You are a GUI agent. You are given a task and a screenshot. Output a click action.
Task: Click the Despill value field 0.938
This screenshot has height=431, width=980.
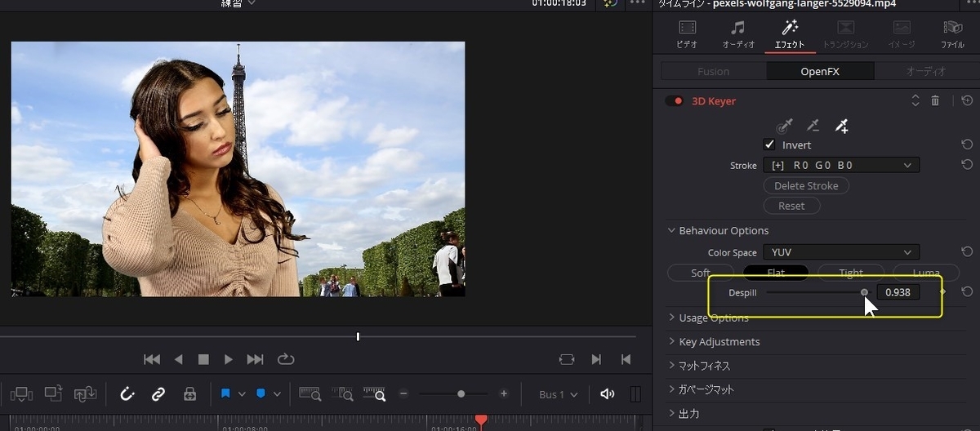pos(898,291)
